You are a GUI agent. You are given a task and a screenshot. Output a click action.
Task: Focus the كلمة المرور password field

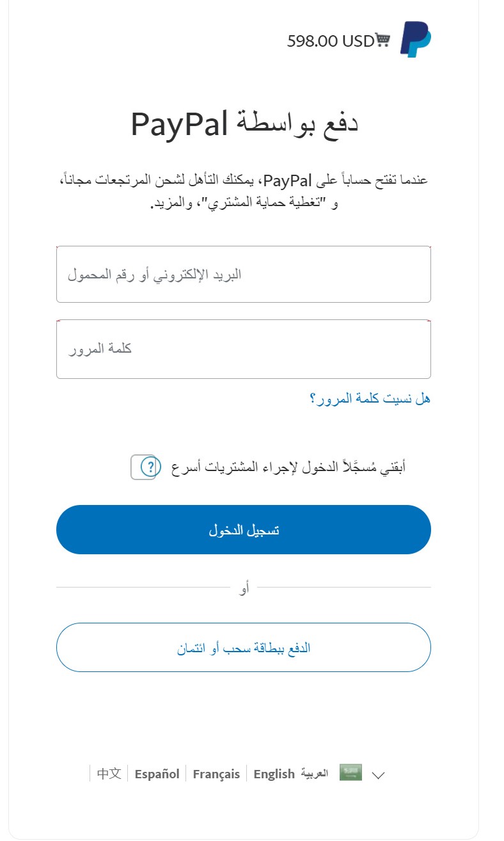tap(244, 349)
